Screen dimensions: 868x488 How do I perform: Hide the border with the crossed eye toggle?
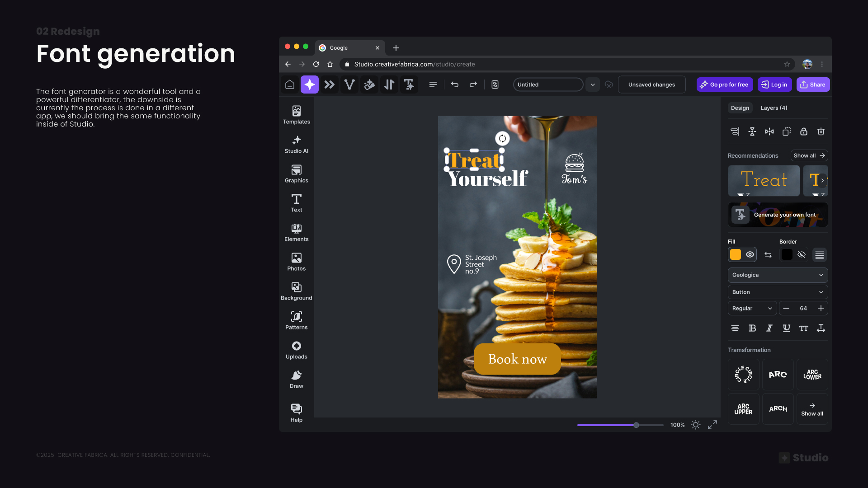802,254
